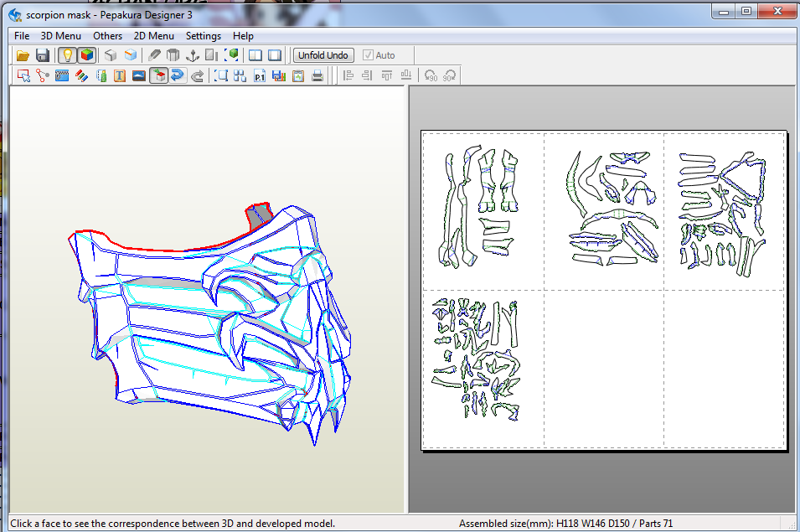Click the floppy with color bars icon
800x532 pixels.
pos(279,76)
